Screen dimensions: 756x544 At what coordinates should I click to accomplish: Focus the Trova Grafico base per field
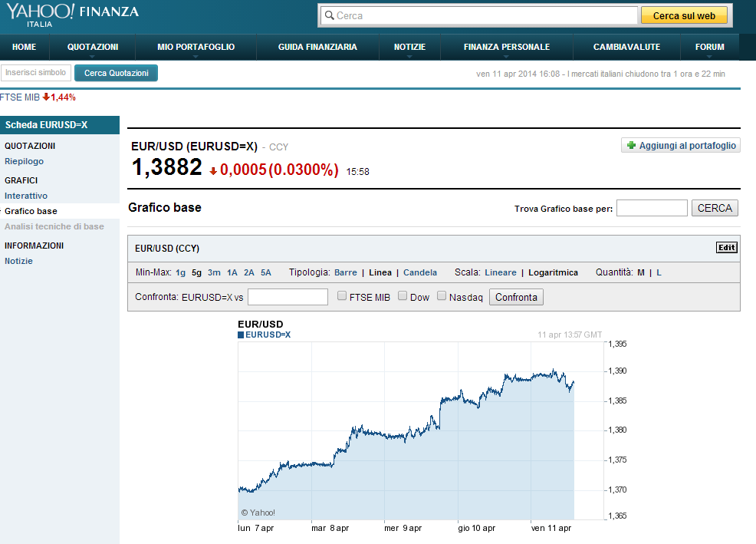pyautogui.click(x=652, y=208)
